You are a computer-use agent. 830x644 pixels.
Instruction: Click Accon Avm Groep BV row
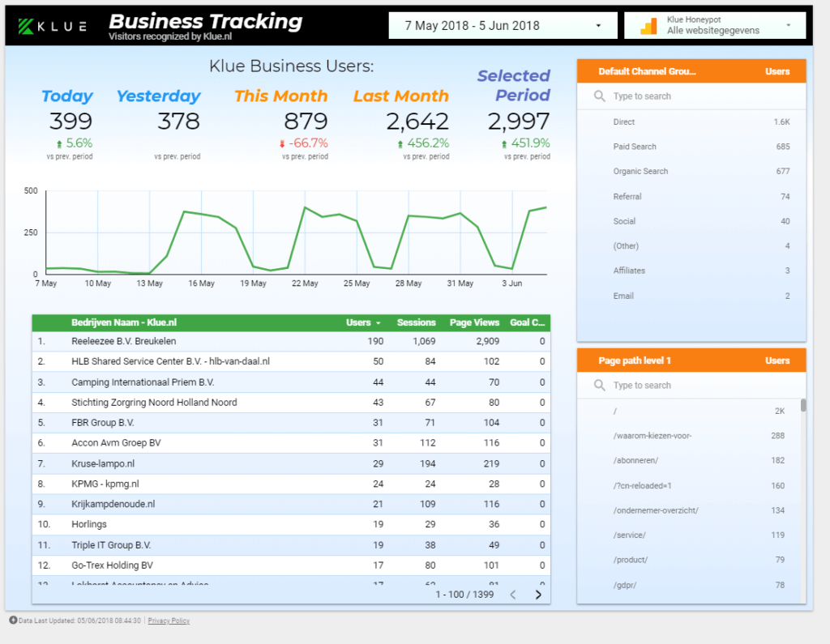pyautogui.click(x=291, y=443)
